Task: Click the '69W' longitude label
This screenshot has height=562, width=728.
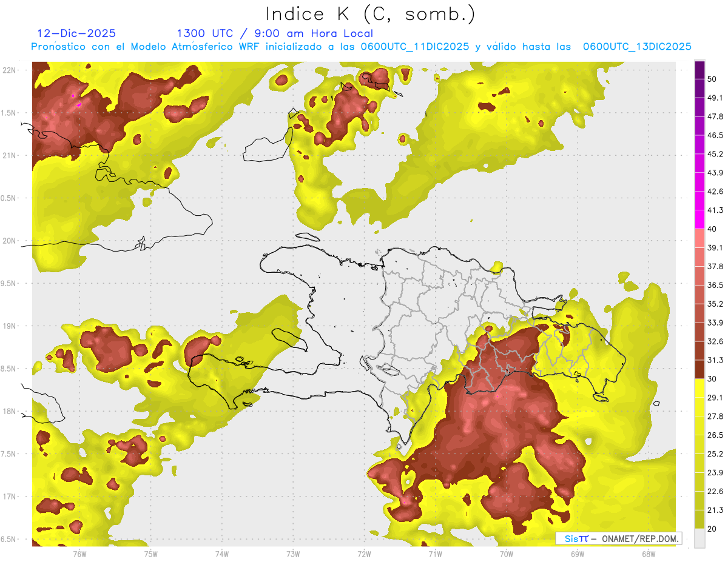Action: coord(578,554)
